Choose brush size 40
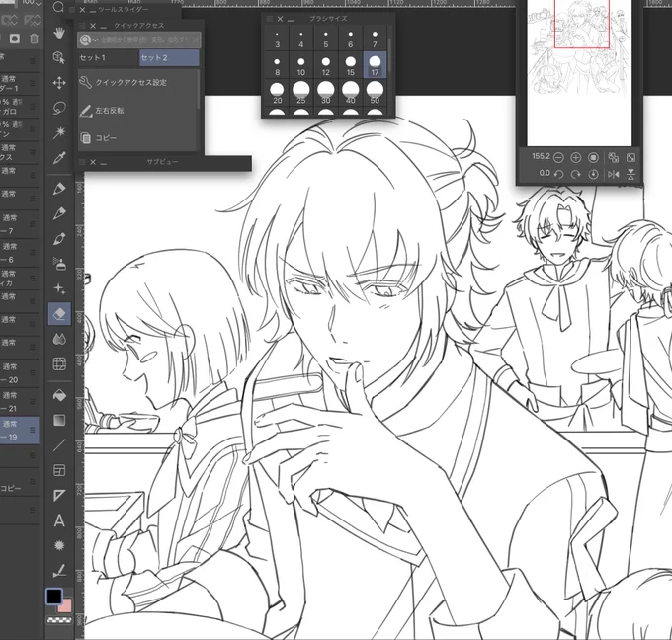Image resolution: width=672 pixels, height=640 pixels. click(350, 93)
